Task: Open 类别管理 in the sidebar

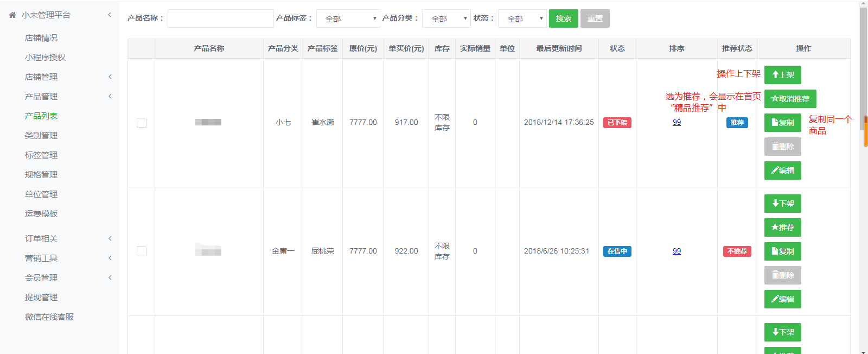Action: pos(41,136)
